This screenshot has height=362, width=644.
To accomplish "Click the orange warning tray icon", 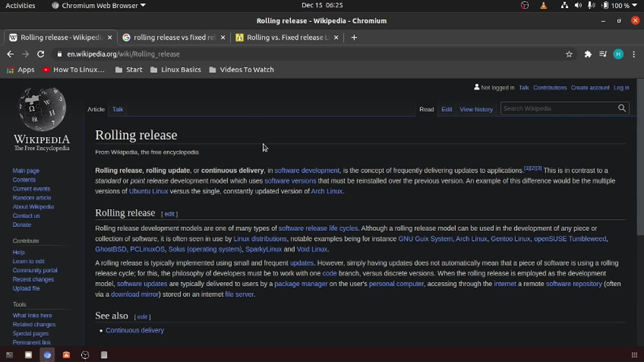I will [543, 6].
